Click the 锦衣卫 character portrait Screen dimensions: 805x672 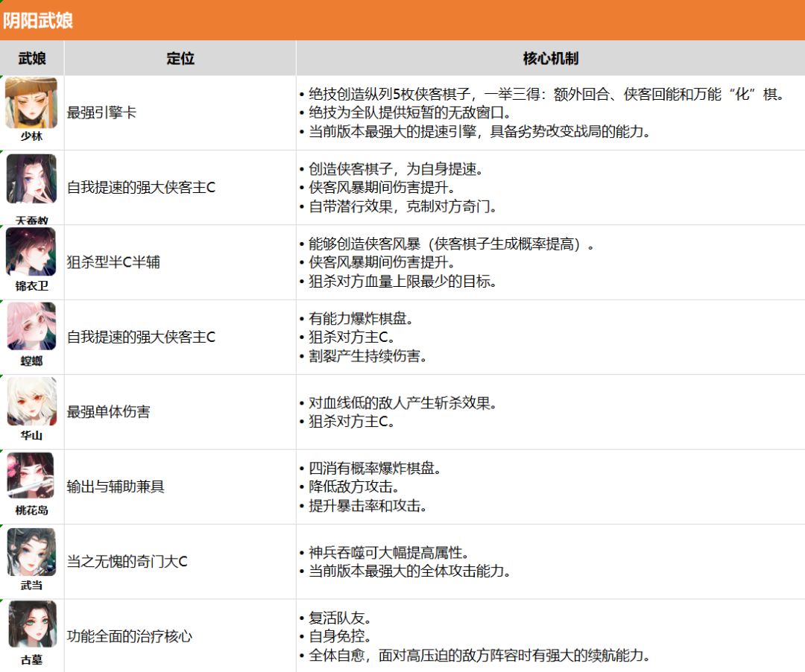tap(31, 252)
